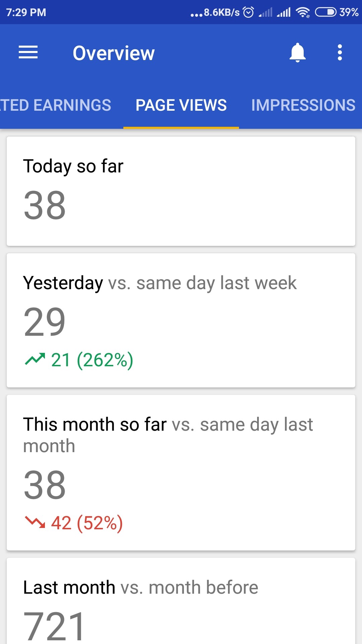Open the Today so far card
362x644 pixels.
(181, 191)
